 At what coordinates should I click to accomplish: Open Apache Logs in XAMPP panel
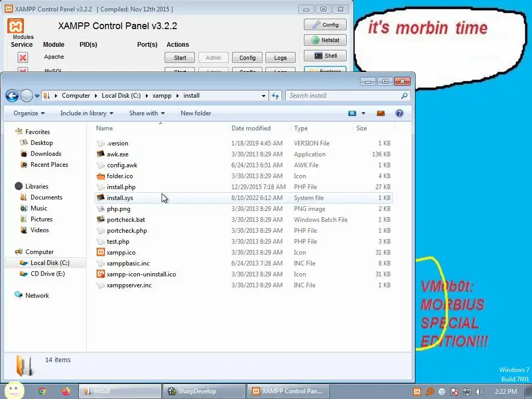pyautogui.click(x=280, y=58)
